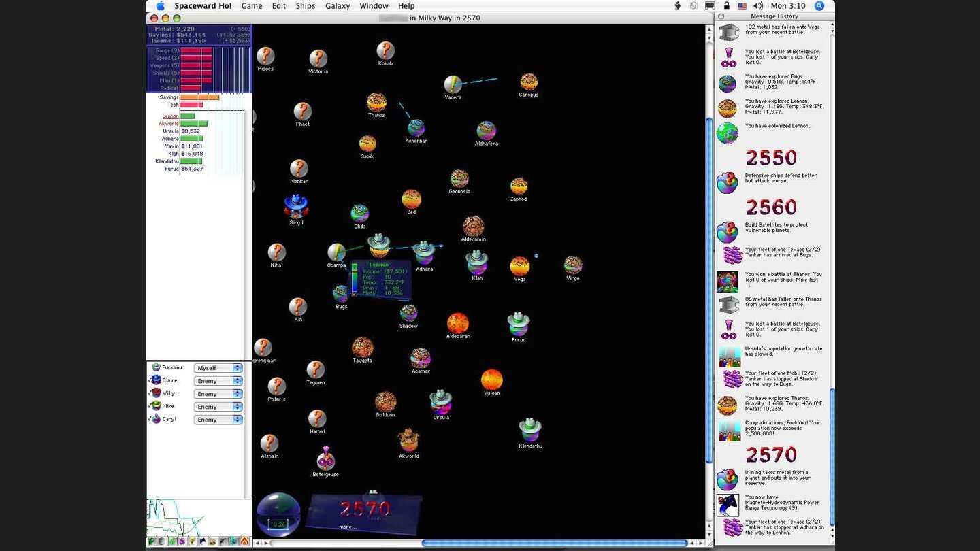Open the Spaceward Ho! application menu
The height and width of the screenshot is (551, 980).
tap(203, 5)
